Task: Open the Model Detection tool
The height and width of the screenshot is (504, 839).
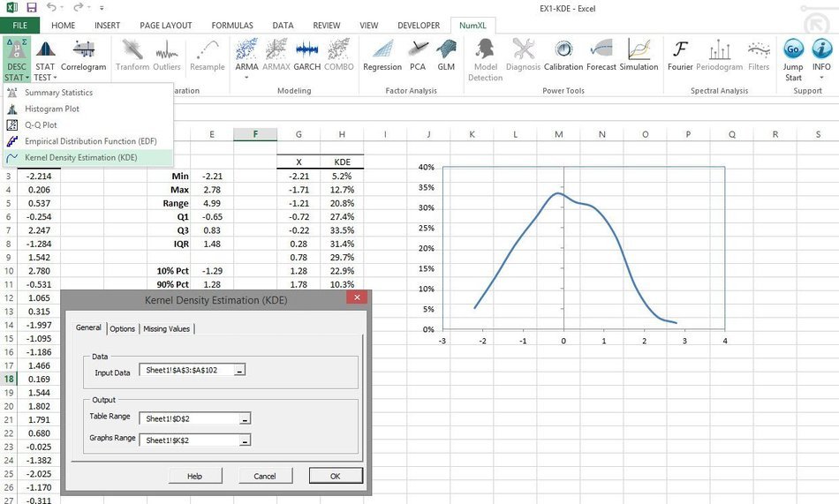Action: click(x=486, y=60)
